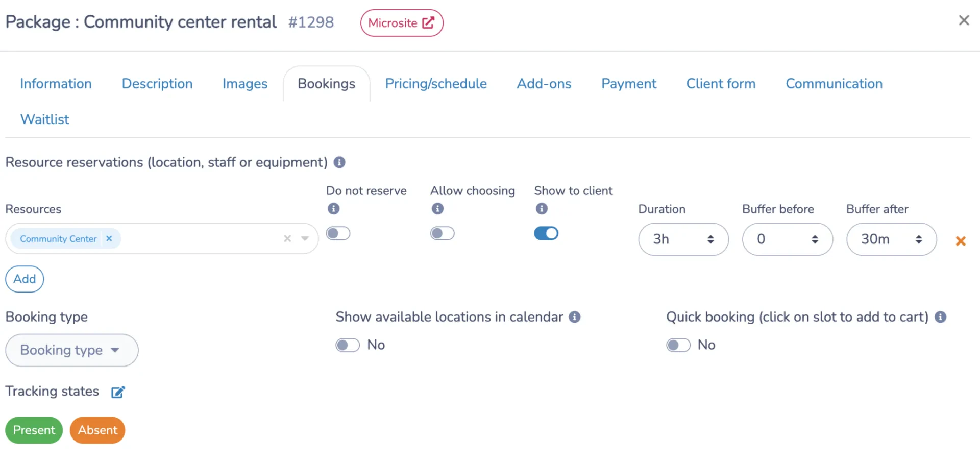The width and height of the screenshot is (980, 463).
Task: Toggle the Do not reserve switch
Action: coord(338,233)
